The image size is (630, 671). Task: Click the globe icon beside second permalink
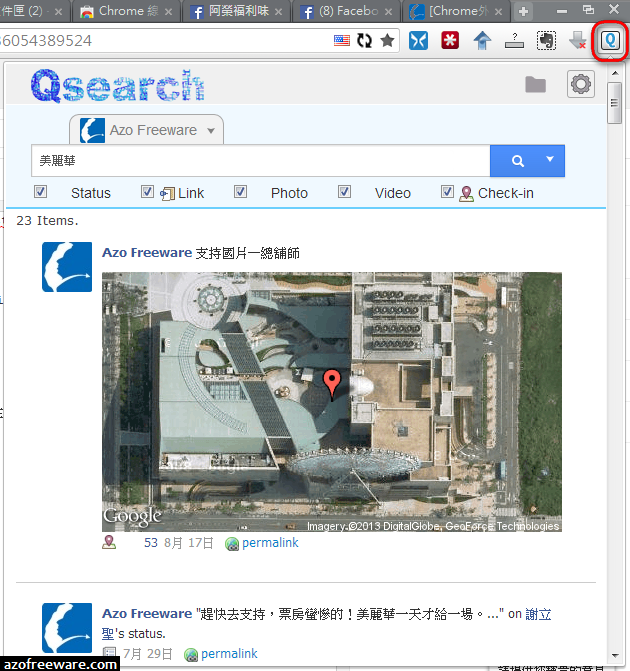[190, 655]
